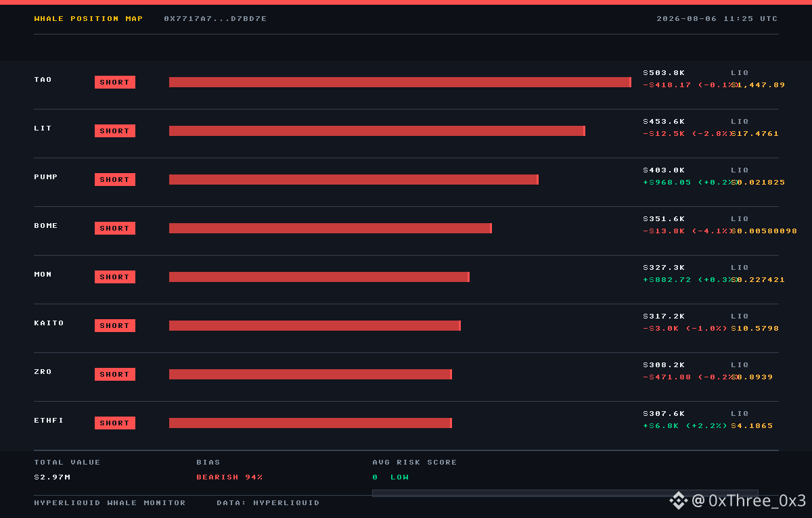The image size is (812, 518).
Task: Select BOME position value $351.6K
Action: coord(664,219)
